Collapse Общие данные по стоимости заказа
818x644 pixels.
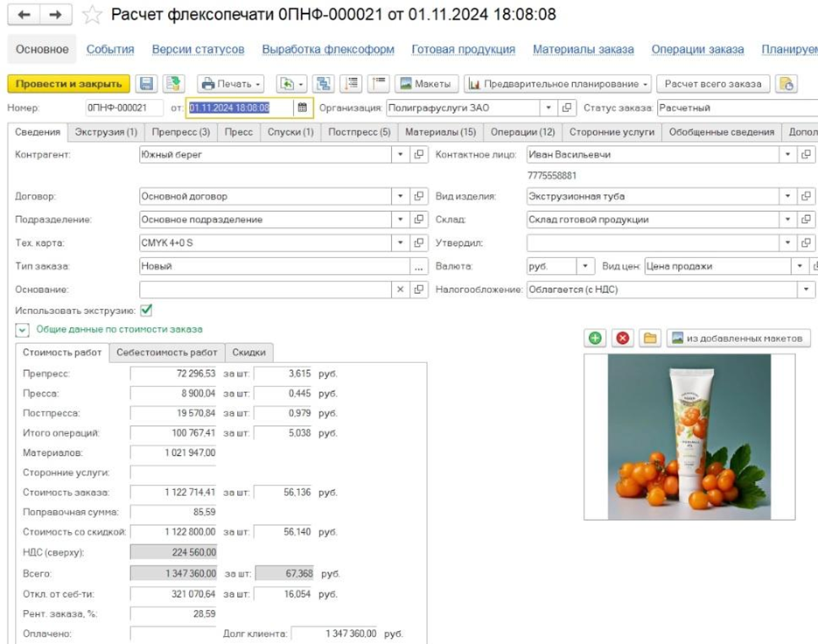pos(21,330)
